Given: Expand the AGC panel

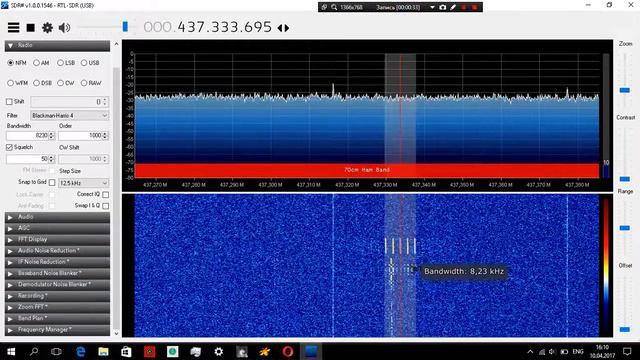Looking at the screenshot, I should [57, 228].
